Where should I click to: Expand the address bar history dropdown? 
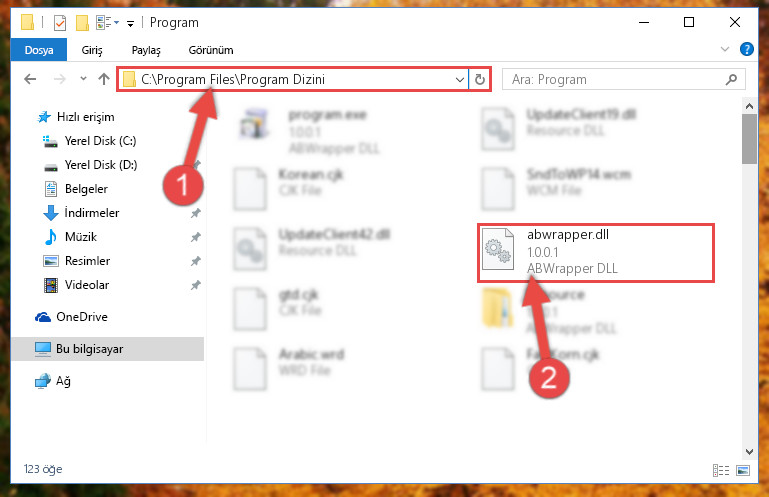tap(460, 79)
